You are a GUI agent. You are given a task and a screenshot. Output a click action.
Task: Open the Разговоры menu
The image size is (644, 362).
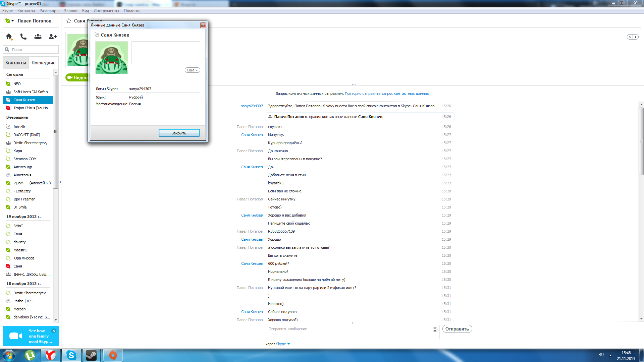pos(49,11)
